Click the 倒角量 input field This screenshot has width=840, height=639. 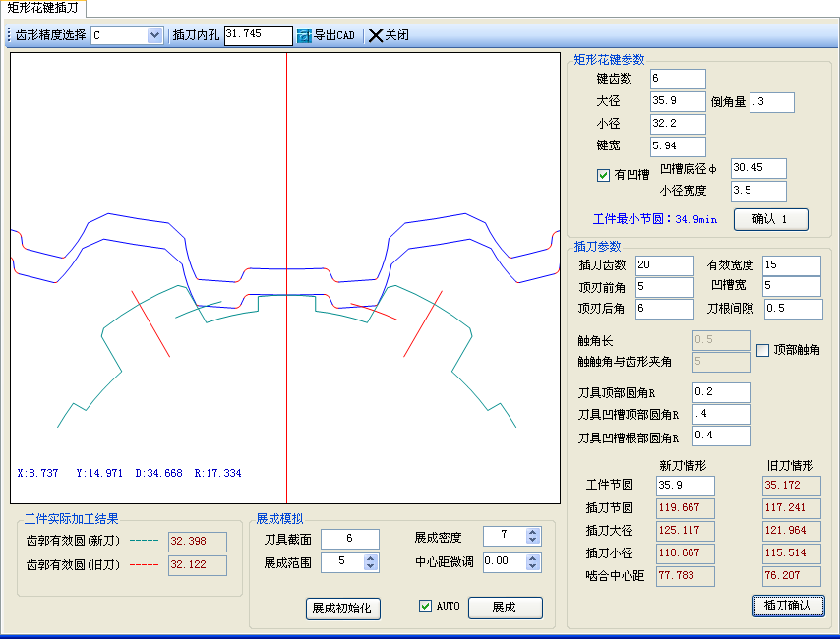pyautogui.click(x=771, y=102)
